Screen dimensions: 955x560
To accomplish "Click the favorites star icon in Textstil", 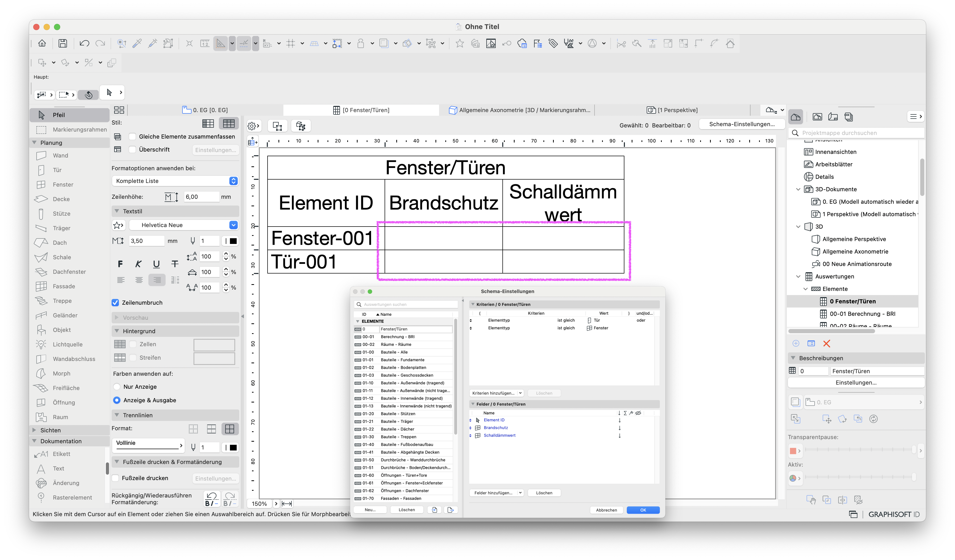I will [x=118, y=226].
